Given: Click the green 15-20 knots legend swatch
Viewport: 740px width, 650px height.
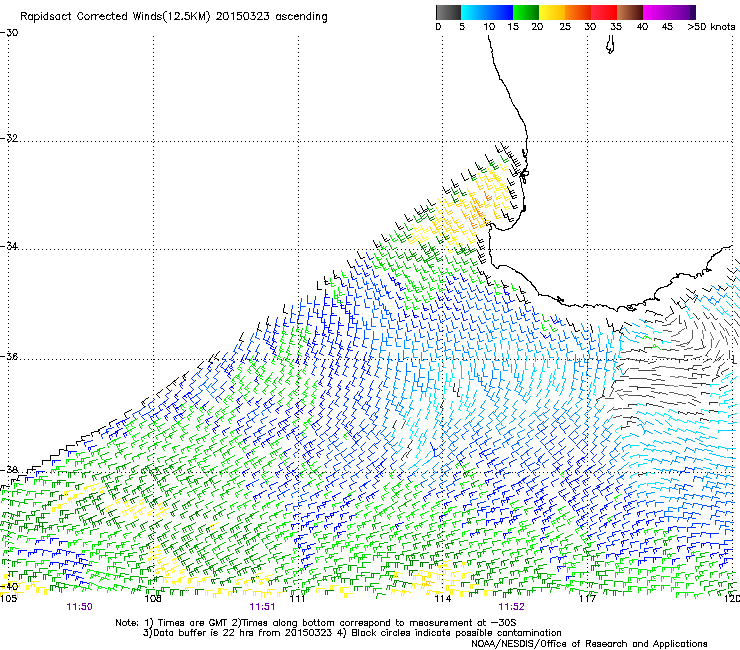Looking at the screenshot, I should [526, 12].
